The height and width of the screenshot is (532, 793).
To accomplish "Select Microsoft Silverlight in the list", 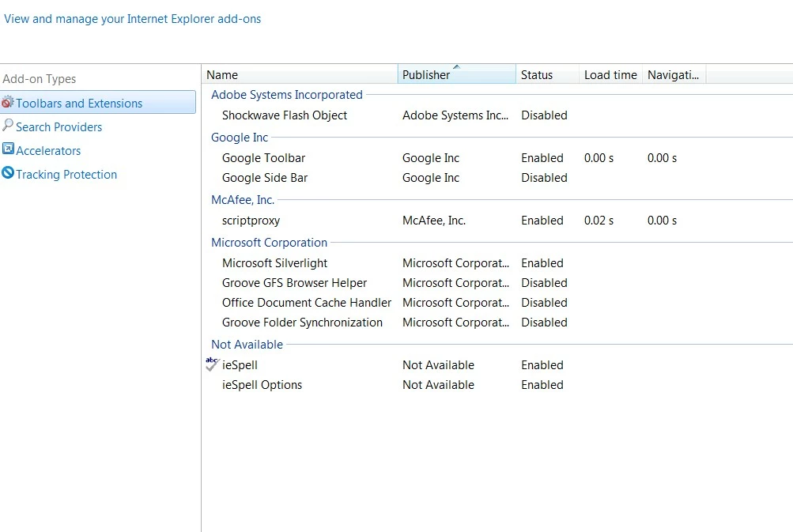I will pos(274,263).
